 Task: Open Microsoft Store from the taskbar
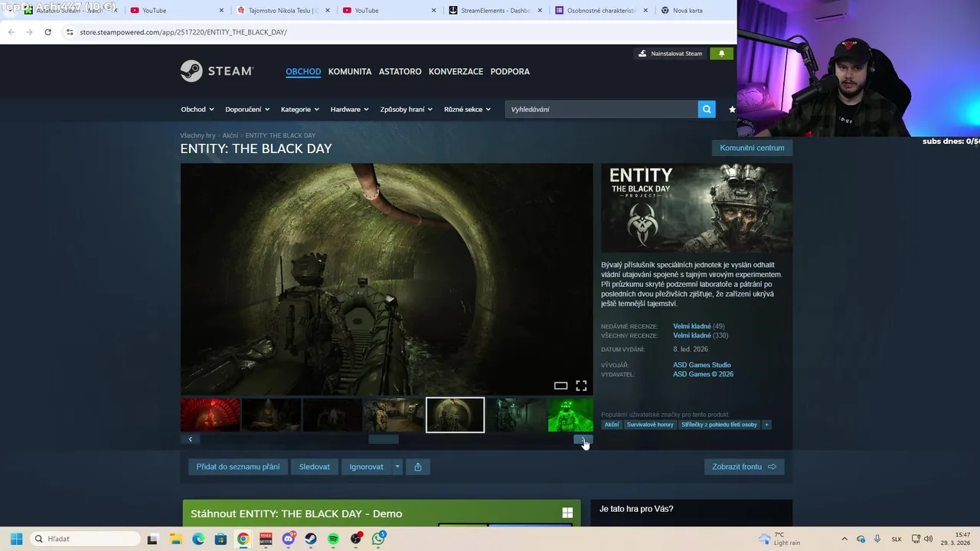(x=220, y=539)
